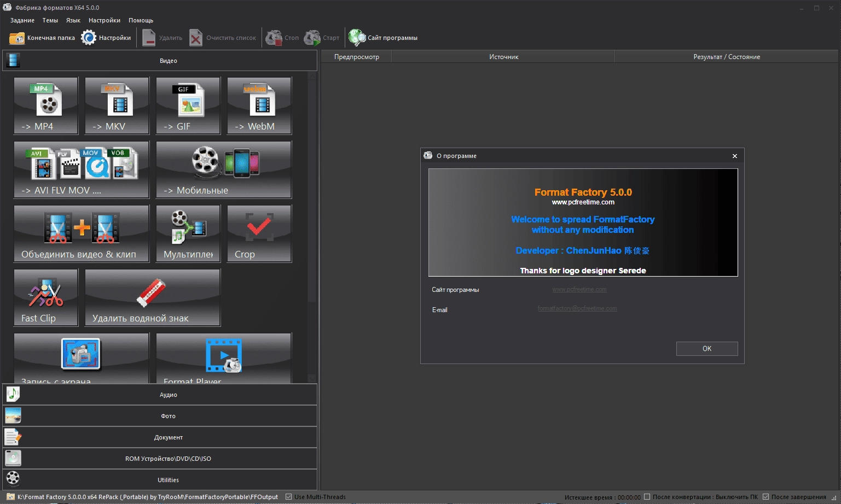Open the Помощь menu

pyautogui.click(x=141, y=20)
